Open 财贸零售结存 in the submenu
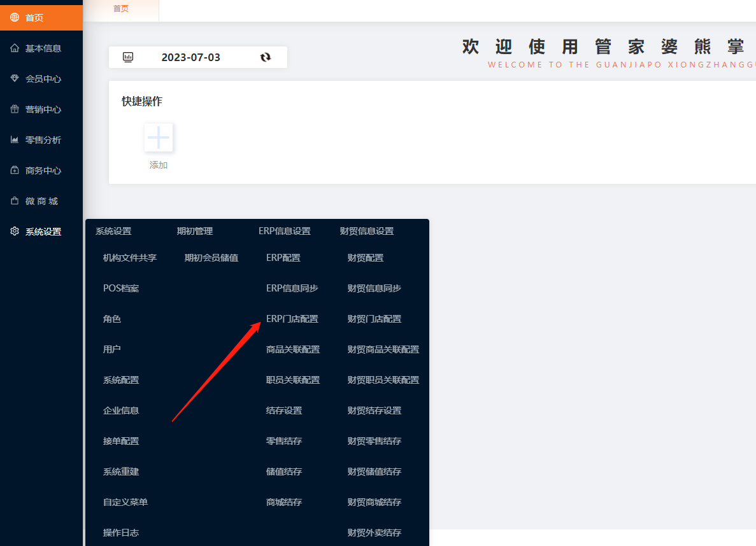 tap(374, 440)
